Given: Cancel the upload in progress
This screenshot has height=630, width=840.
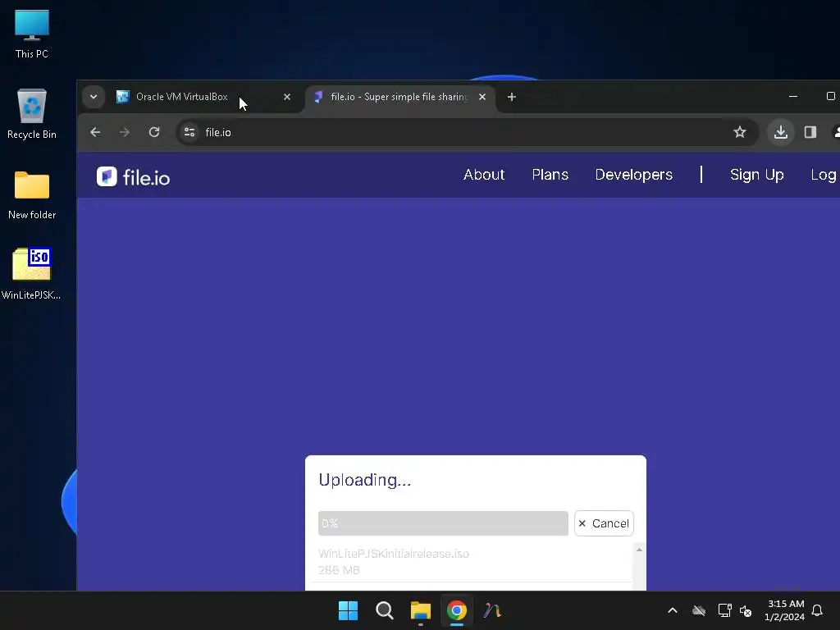Looking at the screenshot, I should (x=604, y=523).
